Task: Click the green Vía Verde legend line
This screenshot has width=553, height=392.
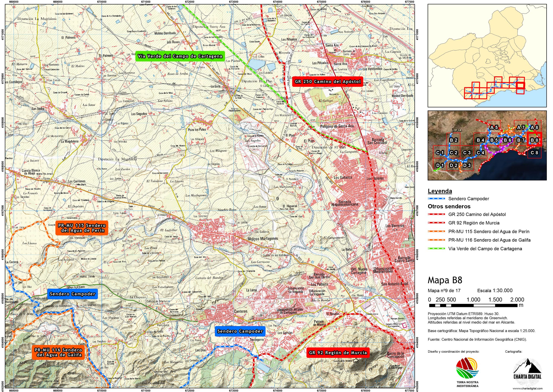Action: [x=436, y=249]
